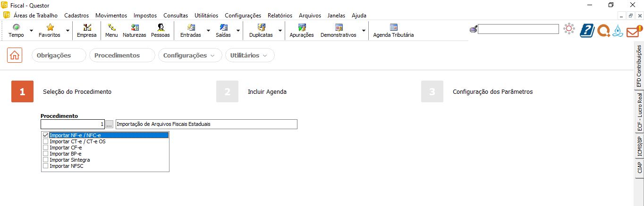Toggle Importar NF-e / NFC-e checkbox
Image resolution: width=644 pixels, height=206 pixels.
pyautogui.click(x=45, y=135)
